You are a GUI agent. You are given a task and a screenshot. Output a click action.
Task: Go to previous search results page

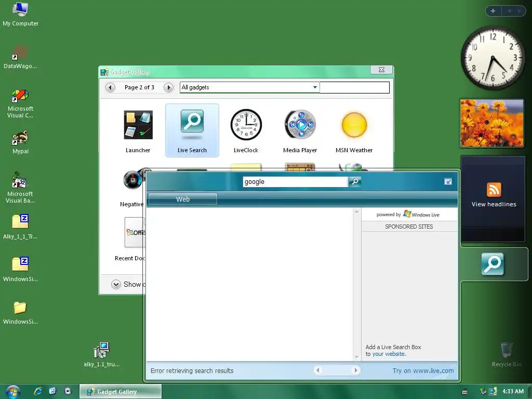coord(318,370)
